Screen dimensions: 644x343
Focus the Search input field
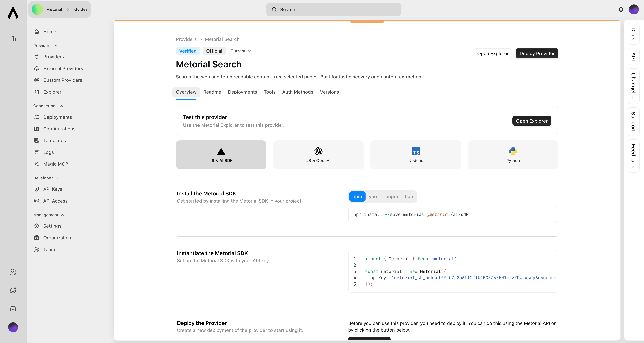coord(333,10)
